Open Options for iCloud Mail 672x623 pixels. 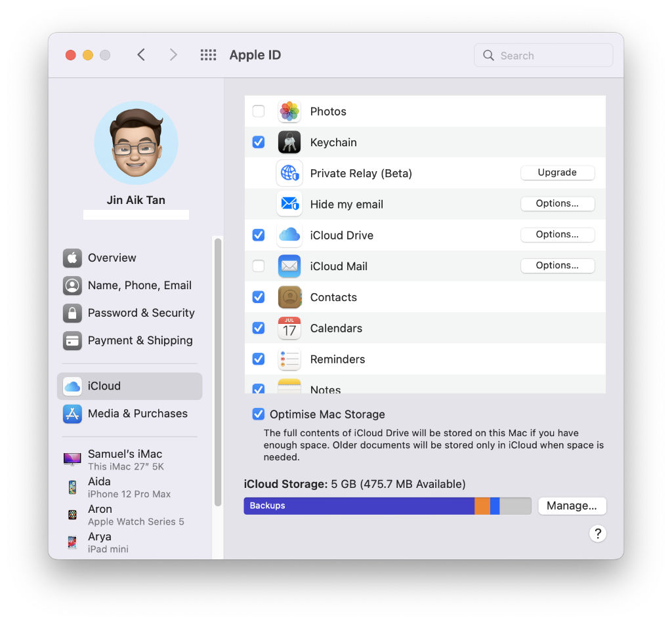point(557,266)
